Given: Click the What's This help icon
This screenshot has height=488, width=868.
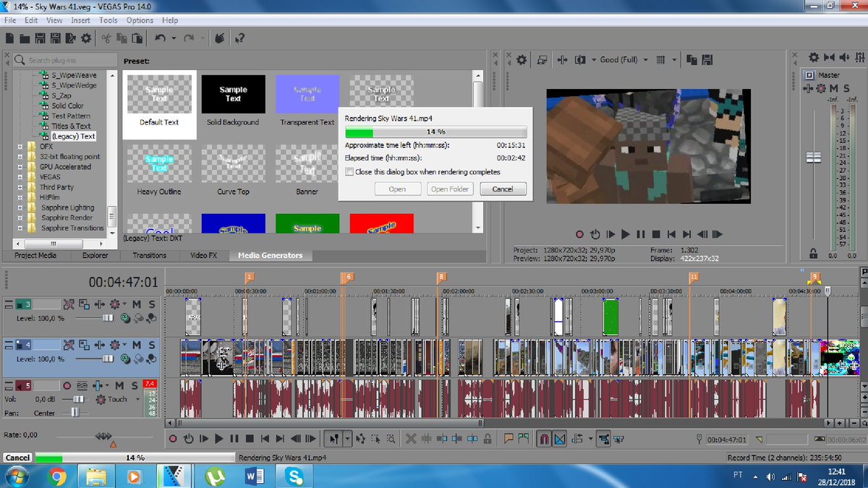Looking at the screenshot, I should (x=240, y=38).
